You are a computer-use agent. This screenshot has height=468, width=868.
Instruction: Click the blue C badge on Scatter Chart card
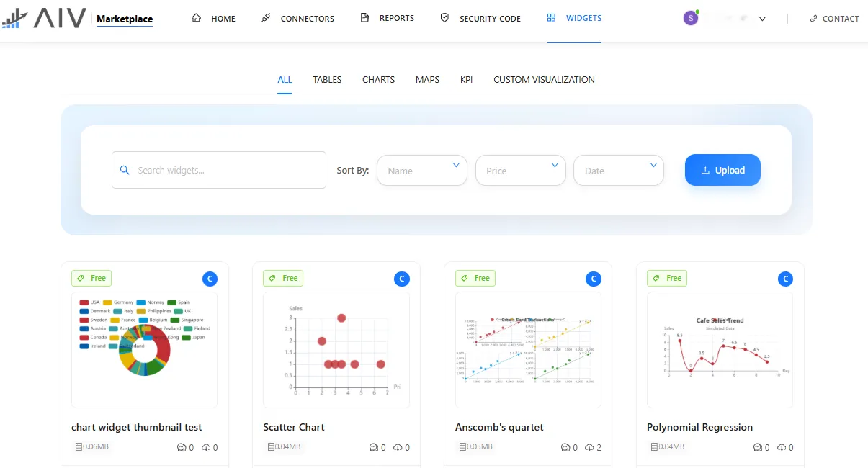pyautogui.click(x=401, y=279)
